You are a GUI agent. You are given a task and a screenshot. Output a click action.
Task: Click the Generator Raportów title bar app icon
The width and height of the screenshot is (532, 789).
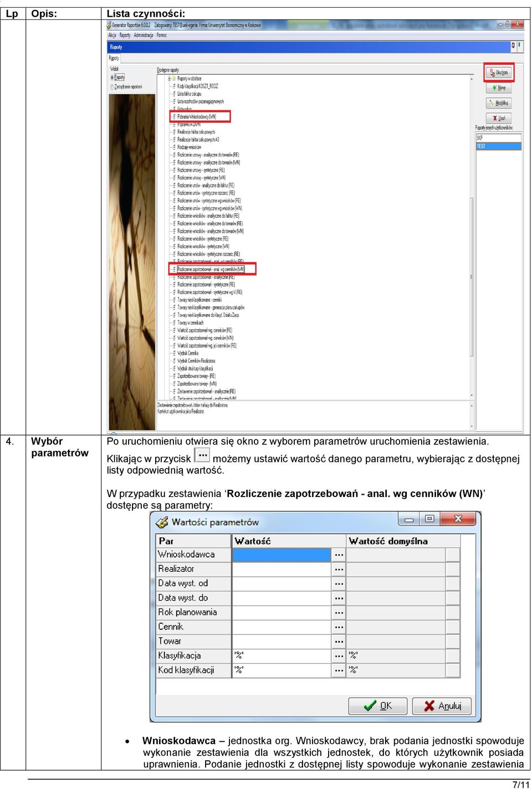point(109,25)
